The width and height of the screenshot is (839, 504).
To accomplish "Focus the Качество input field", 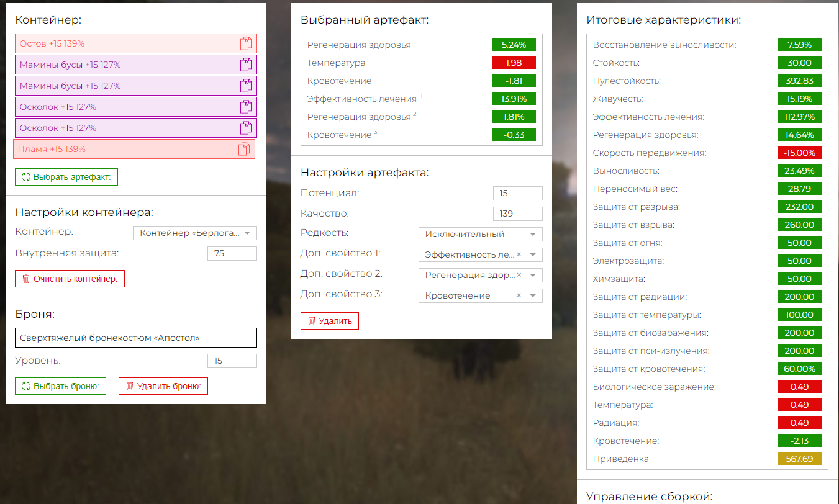I will click(517, 214).
